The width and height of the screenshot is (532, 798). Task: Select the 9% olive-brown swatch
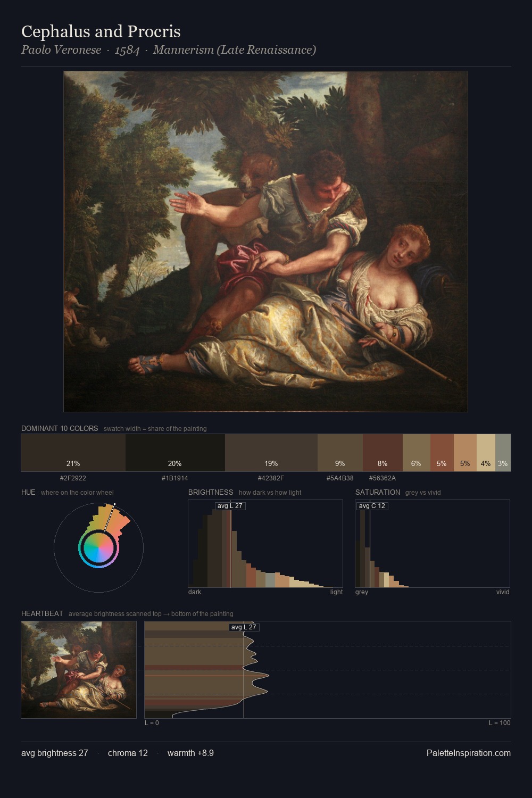click(340, 453)
